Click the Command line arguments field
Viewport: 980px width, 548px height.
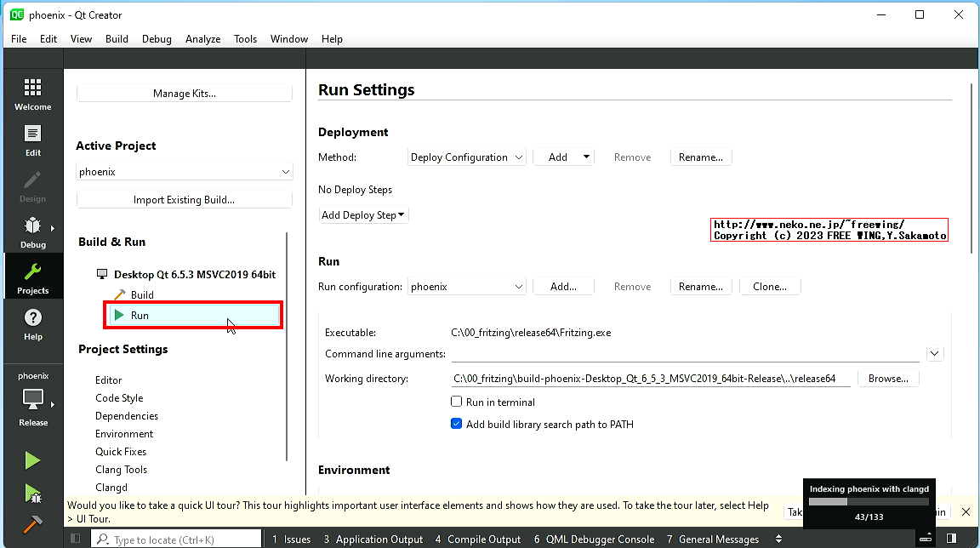pos(685,353)
